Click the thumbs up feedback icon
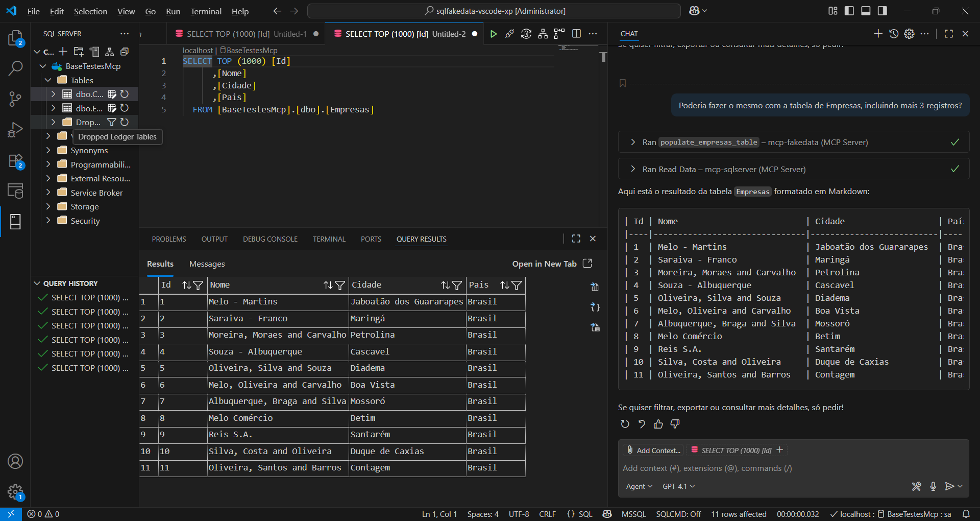Viewport: 980px width, 521px height. tap(658, 424)
